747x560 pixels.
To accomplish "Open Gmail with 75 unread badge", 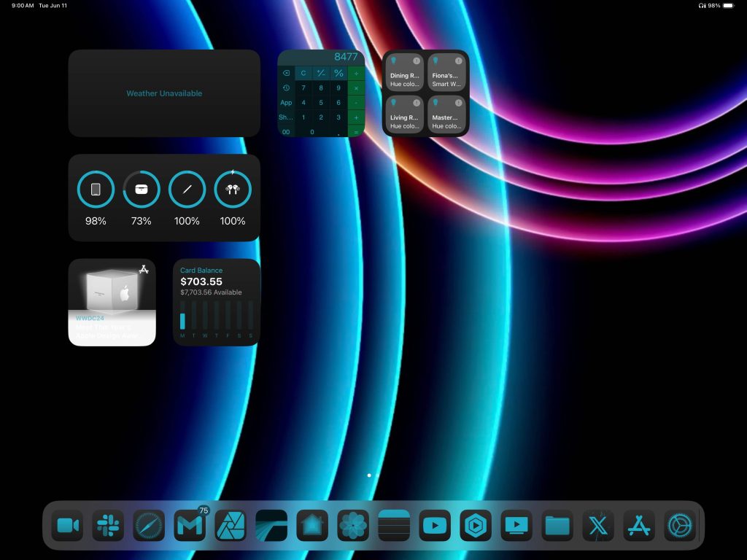I will tap(190, 525).
